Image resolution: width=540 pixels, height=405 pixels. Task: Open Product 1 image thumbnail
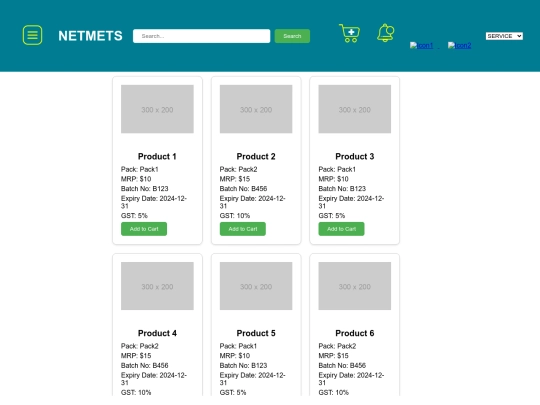click(x=157, y=109)
